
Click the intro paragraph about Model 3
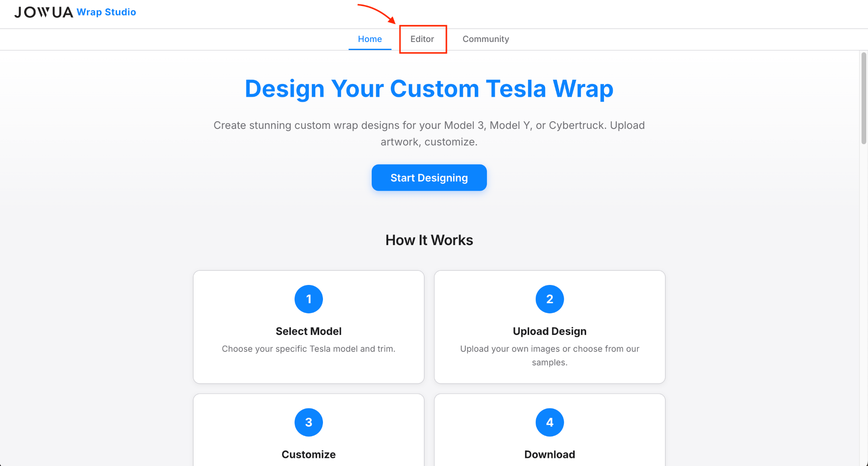pyautogui.click(x=429, y=134)
